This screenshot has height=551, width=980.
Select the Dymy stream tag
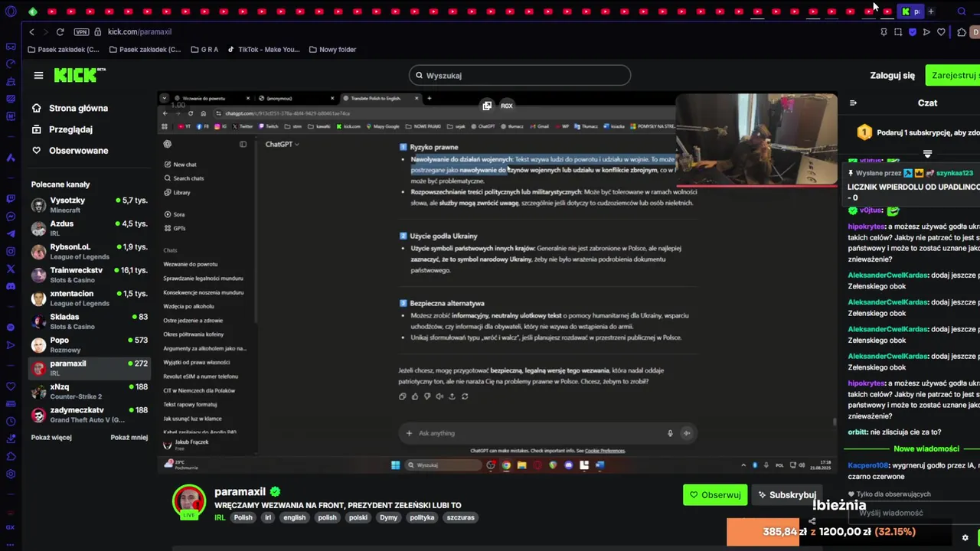coord(389,517)
